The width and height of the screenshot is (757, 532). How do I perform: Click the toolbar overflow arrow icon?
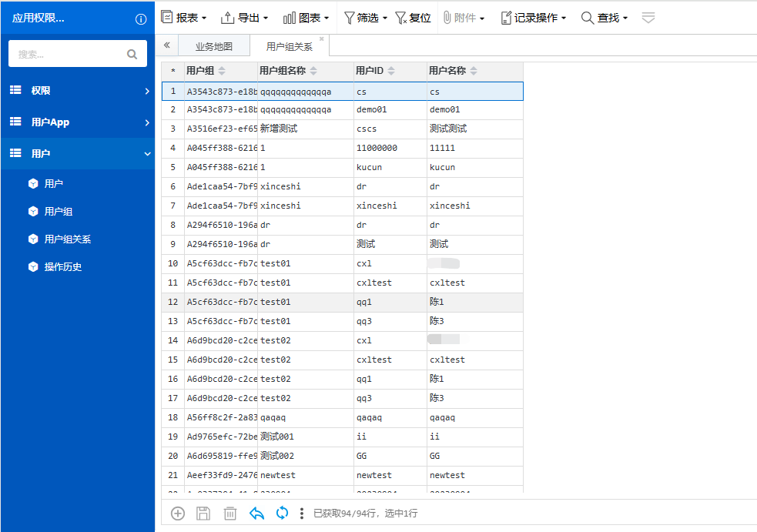(x=648, y=18)
